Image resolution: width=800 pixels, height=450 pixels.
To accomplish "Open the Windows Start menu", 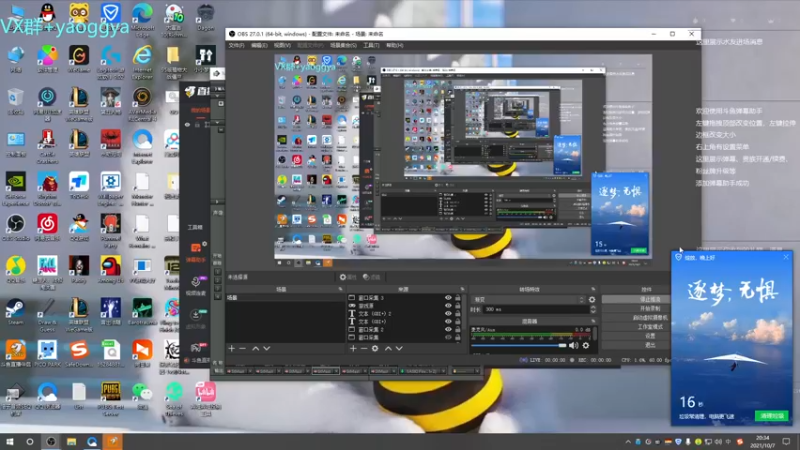I will coord(10,441).
